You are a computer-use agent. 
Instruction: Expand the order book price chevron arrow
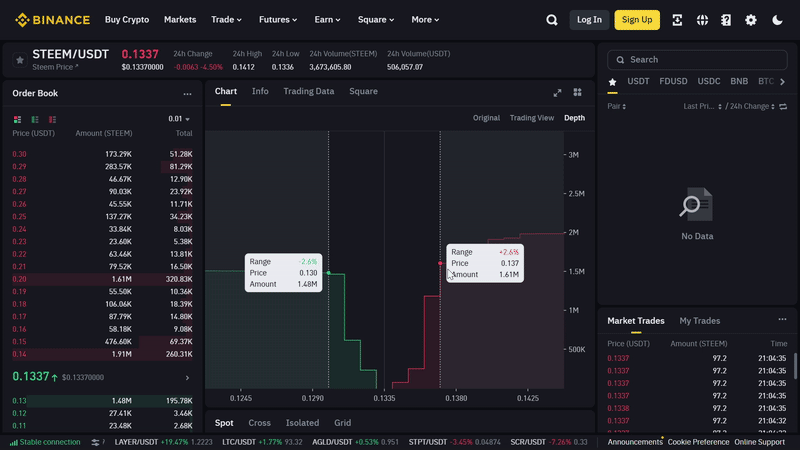187,378
